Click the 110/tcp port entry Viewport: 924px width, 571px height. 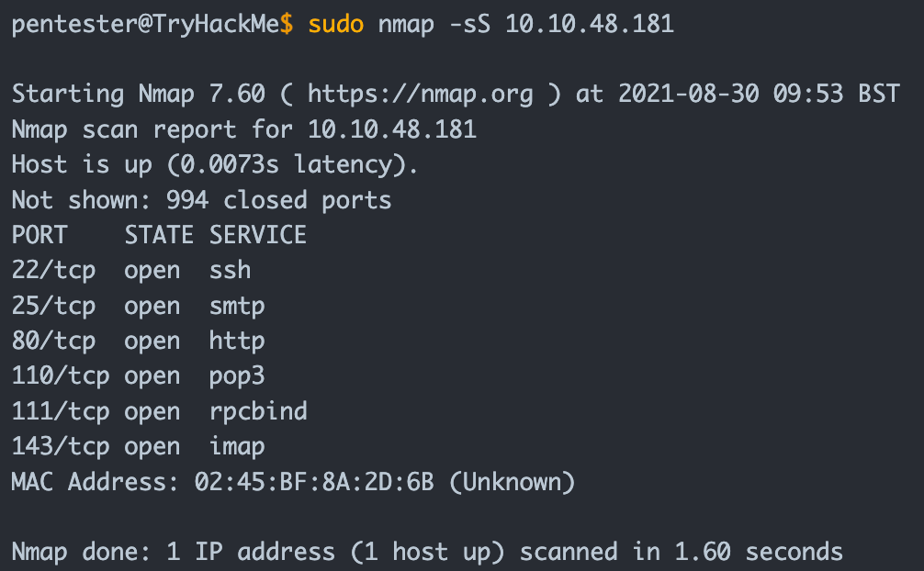tap(61, 375)
